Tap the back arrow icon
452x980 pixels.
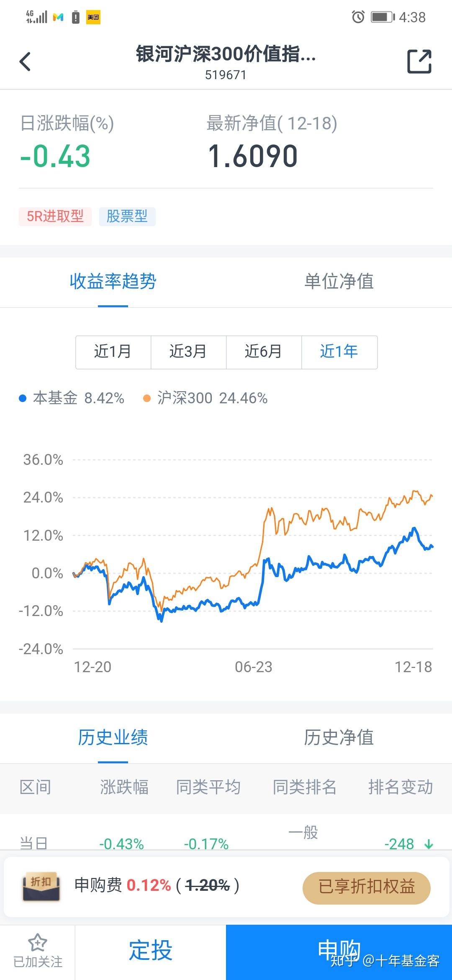click(x=25, y=62)
